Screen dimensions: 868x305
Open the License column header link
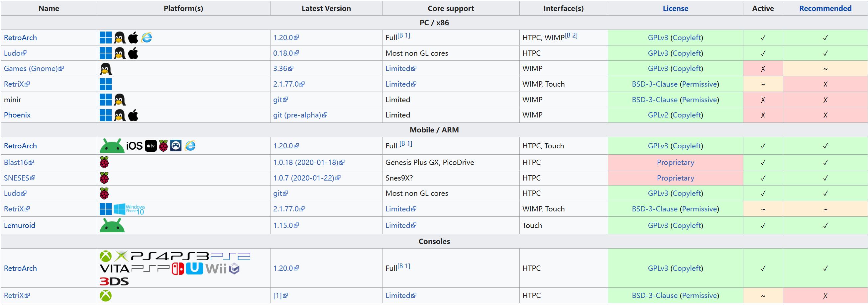[675, 8]
